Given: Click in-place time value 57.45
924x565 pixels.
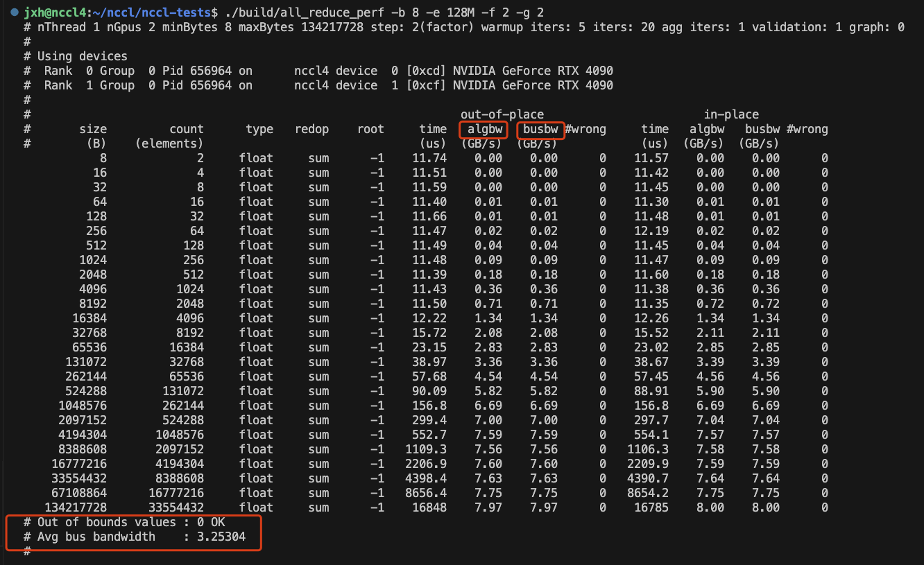Looking at the screenshot, I should (x=651, y=376).
